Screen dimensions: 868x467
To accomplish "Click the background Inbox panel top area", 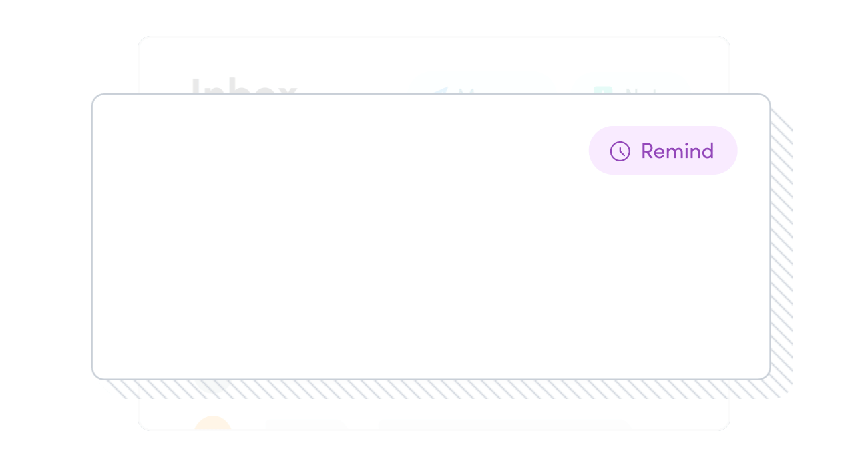I will [x=434, y=65].
